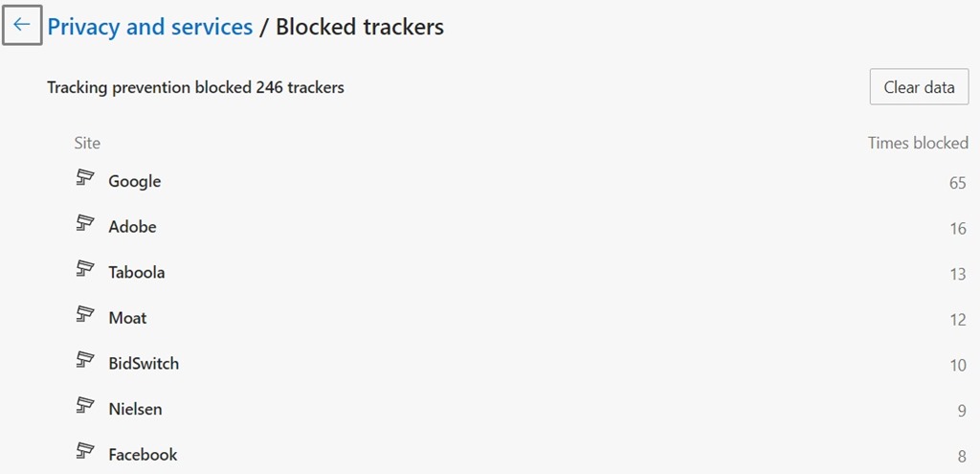Screen dimensions: 980x474
Task: Select the tracker icon next to Taboola
Action: (86, 268)
